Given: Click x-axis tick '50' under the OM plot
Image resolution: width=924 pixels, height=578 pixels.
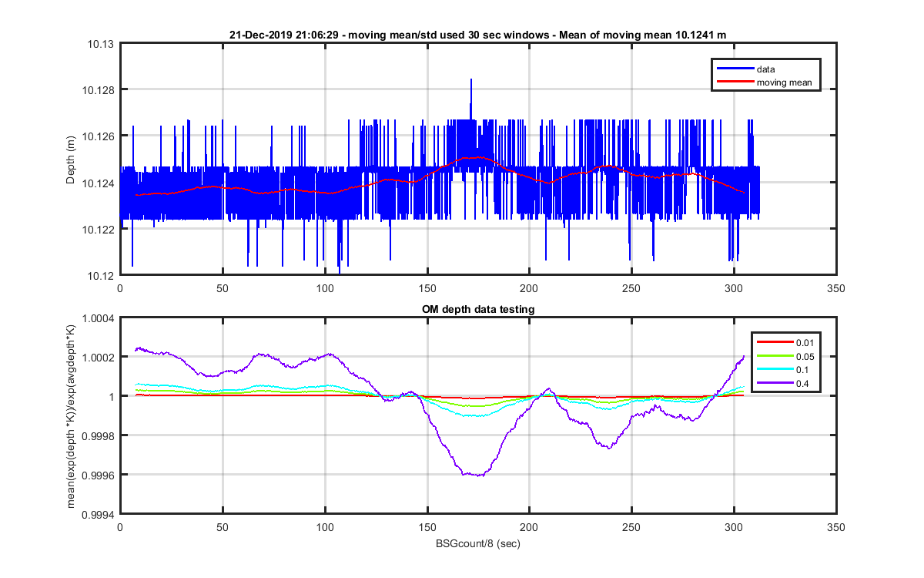Looking at the screenshot, I should [222, 527].
